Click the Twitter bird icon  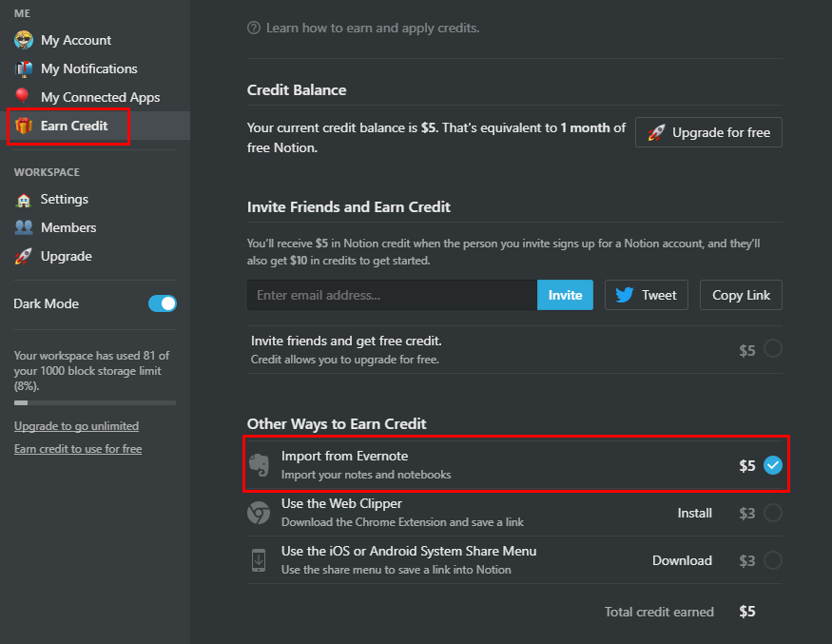point(625,295)
